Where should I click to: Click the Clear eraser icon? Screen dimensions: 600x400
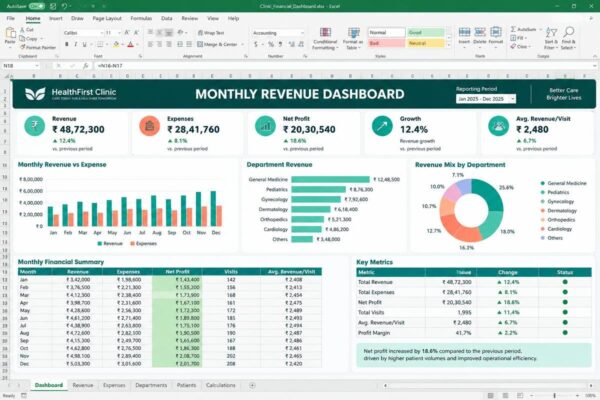[513, 46]
